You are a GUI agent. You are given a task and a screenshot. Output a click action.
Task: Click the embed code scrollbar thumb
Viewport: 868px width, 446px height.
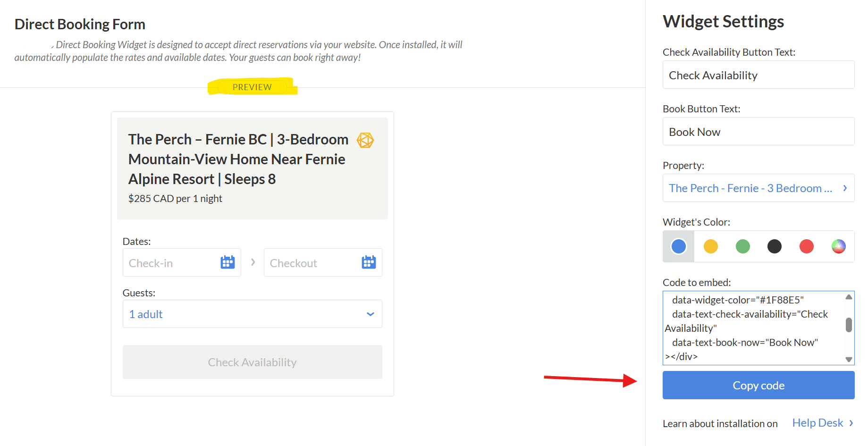click(849, 325)
